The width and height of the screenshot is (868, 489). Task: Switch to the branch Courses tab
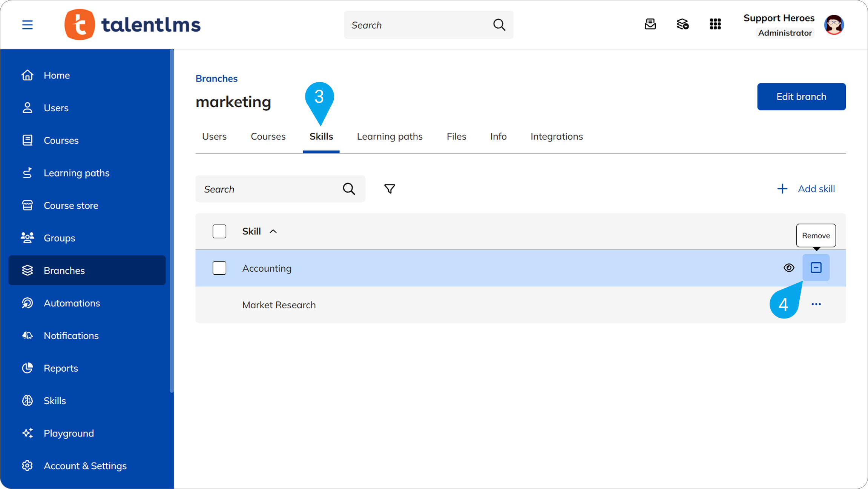268,137
